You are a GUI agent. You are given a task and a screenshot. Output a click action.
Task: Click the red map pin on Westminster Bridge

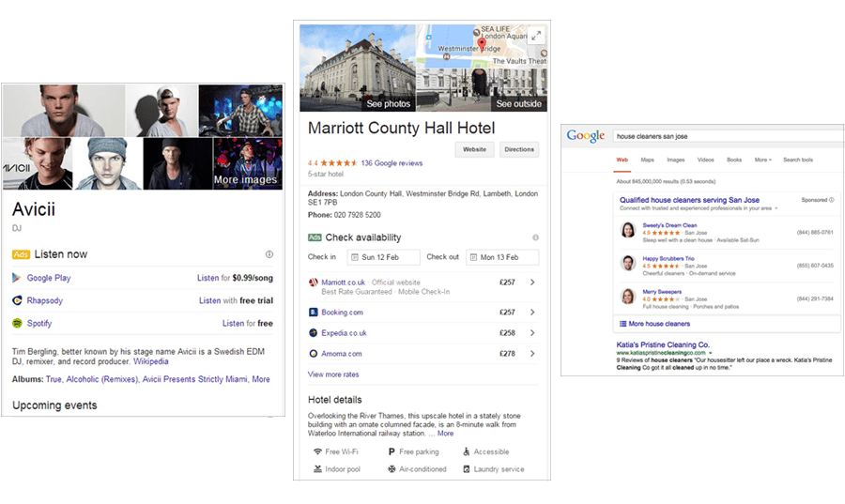(482, 45)
